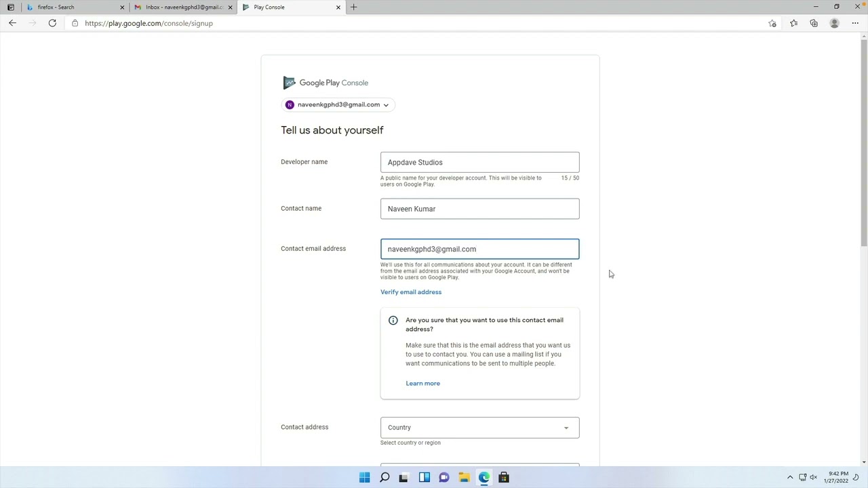
Task: Click the padlock site info icon
Action: [75, 23]
